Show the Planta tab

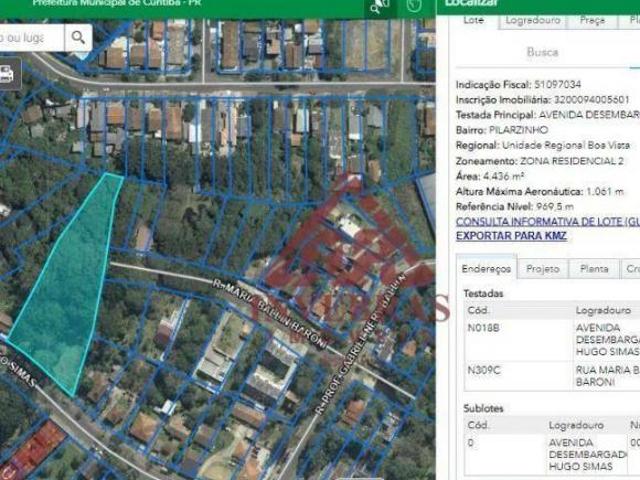click(594, 269)
